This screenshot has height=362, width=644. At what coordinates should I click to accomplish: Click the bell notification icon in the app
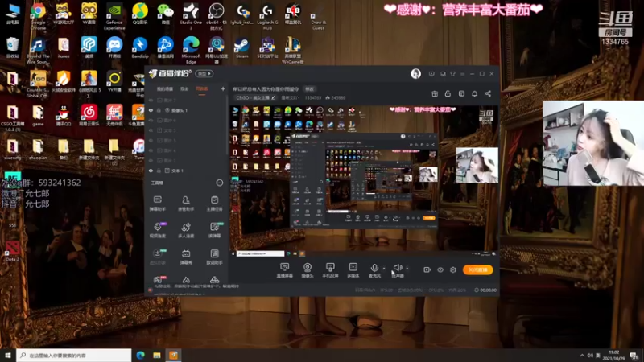474,93
